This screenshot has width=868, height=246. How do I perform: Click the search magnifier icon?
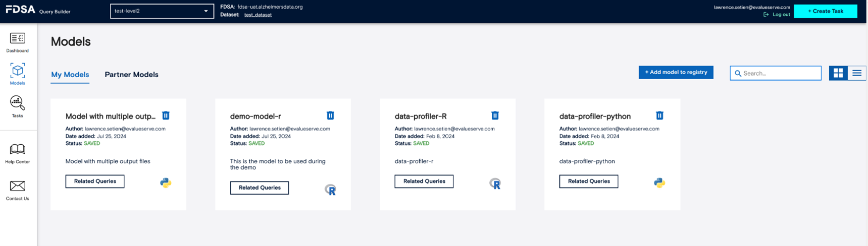pyautogui.click(x=738, y=74)
